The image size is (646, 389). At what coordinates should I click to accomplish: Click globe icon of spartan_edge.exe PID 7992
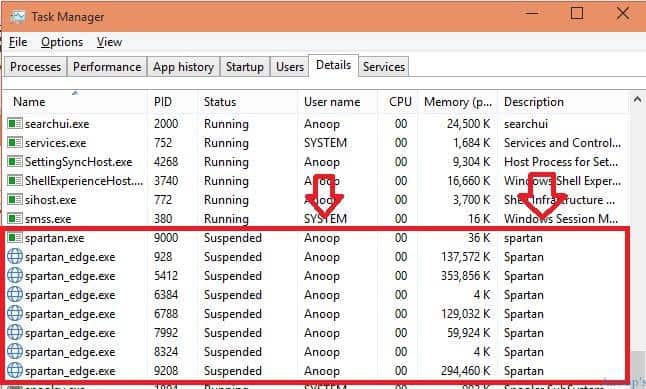coord(15,332)
